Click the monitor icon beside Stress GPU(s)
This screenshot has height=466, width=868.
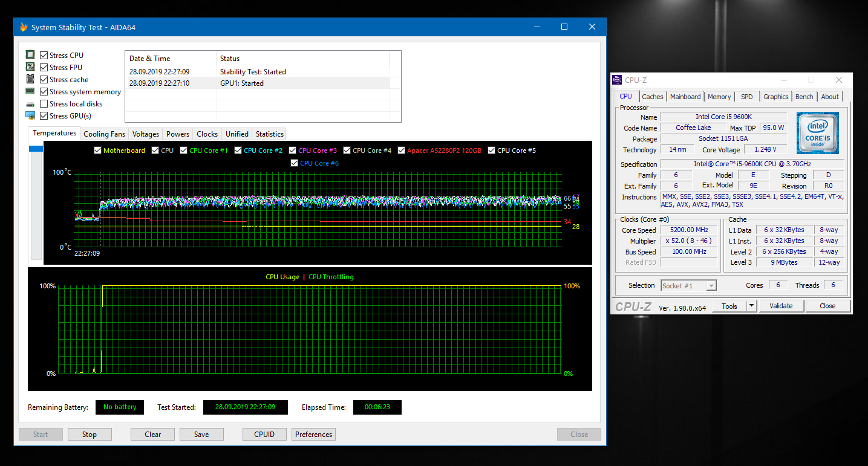[x=30, y=115]
